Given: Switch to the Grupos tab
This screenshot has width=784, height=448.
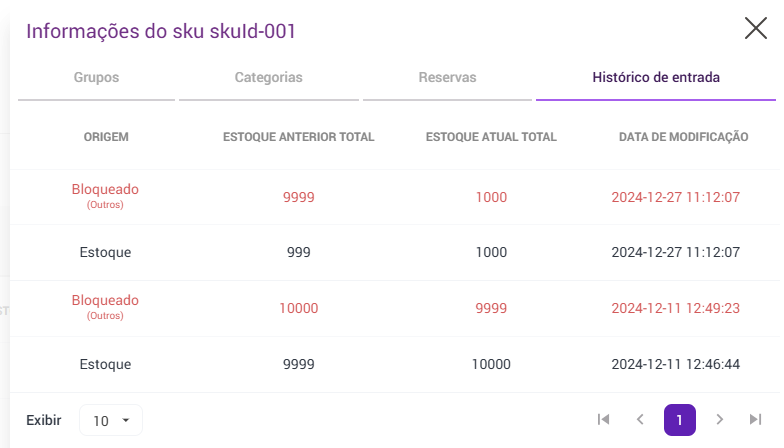Looking at the screenshot, I should pyautogui.click(x=96, y=77).
